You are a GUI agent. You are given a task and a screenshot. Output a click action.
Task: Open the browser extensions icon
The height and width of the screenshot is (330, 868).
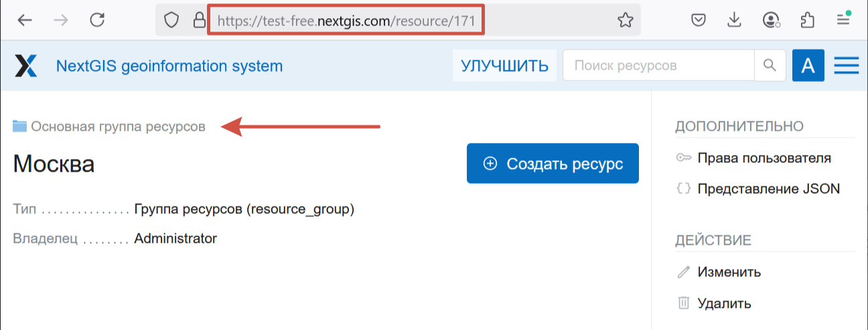click(806, 21)
